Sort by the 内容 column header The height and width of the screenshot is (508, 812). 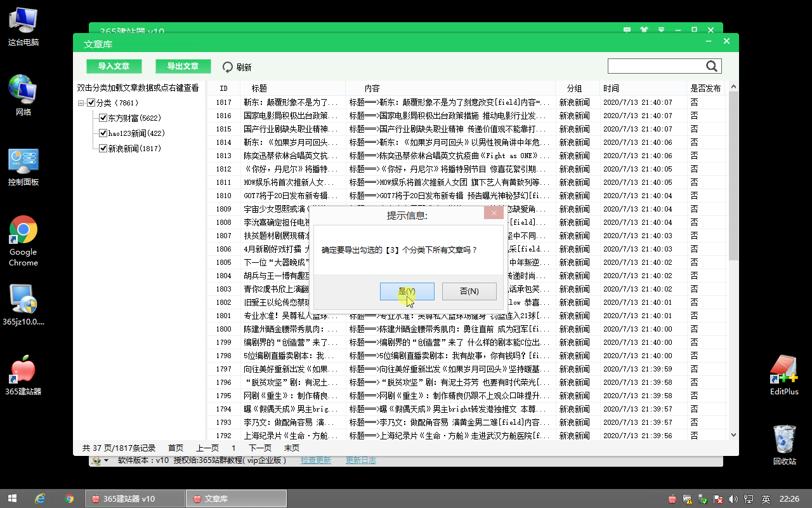click(450, 88)
